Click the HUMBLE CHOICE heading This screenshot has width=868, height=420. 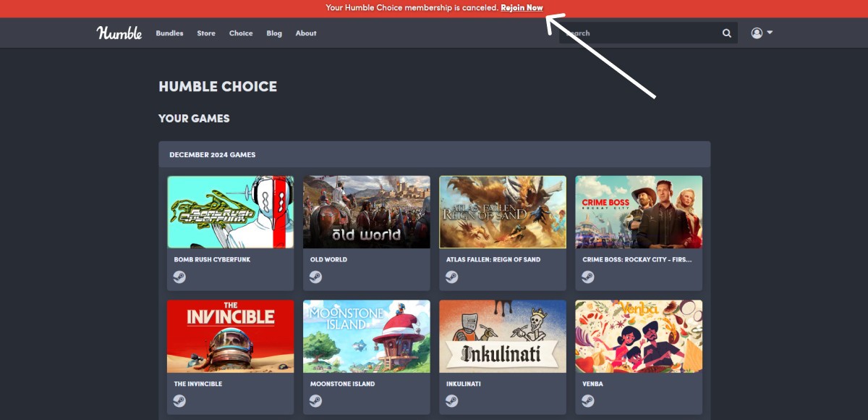(x=218, y=87)
